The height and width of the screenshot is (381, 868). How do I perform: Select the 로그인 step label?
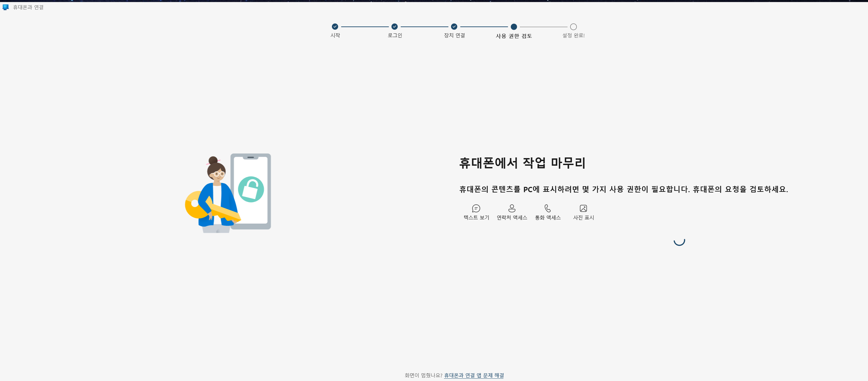click(394, 35)
